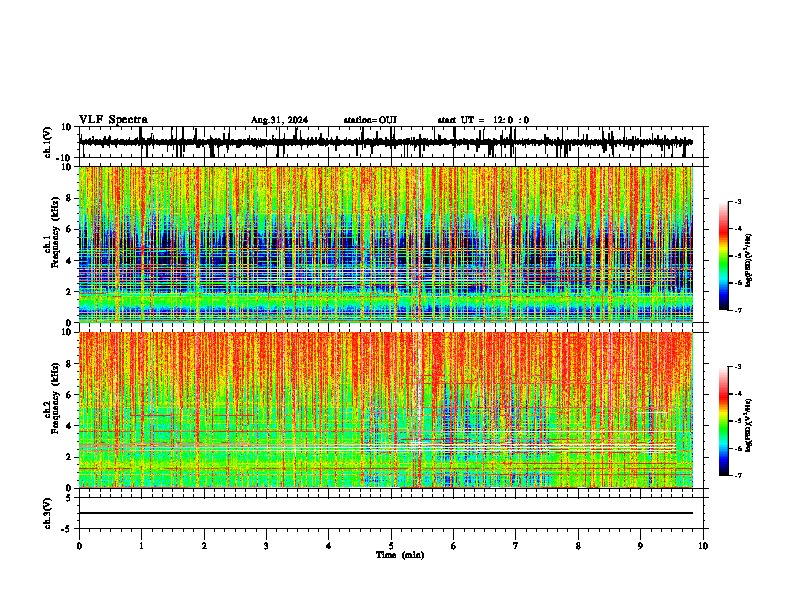Click the ch.1 color bar log(PSD) label
The image size is (792, 612).
[x=749, y=261]
